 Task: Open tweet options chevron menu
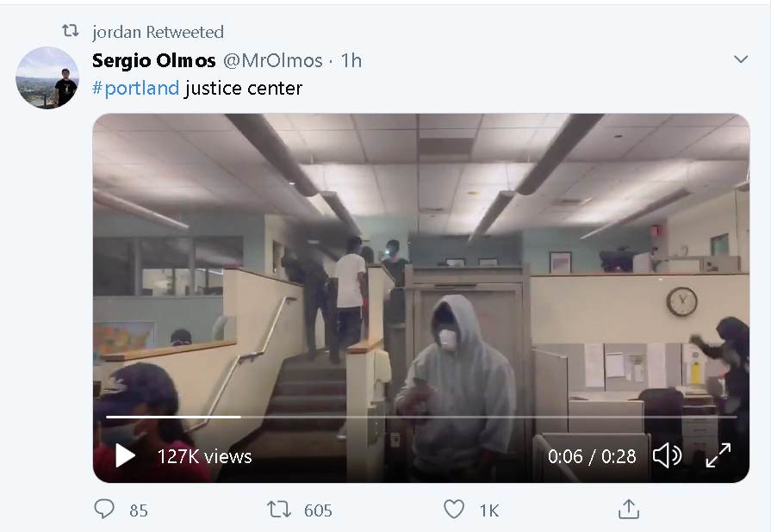tap(741, 59)
